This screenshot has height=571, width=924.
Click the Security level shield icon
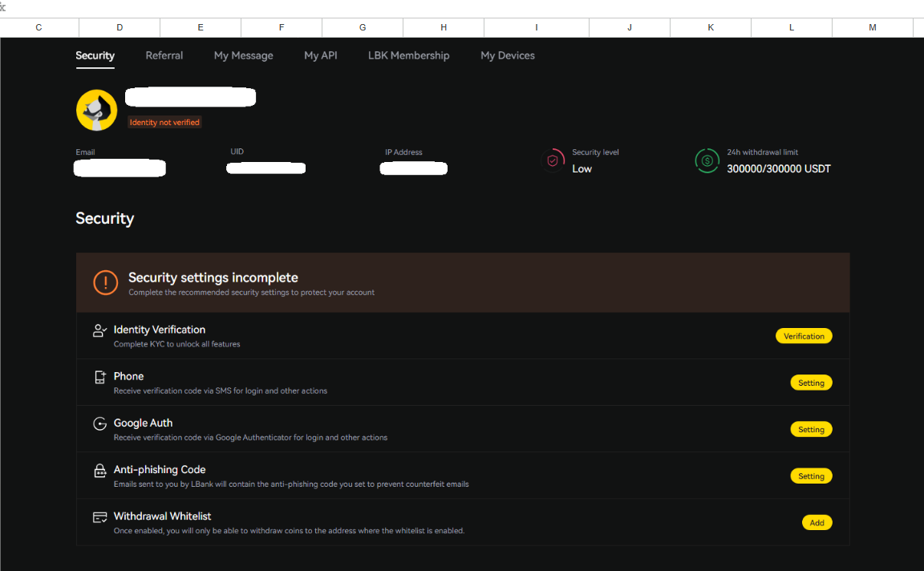point(553,160)
